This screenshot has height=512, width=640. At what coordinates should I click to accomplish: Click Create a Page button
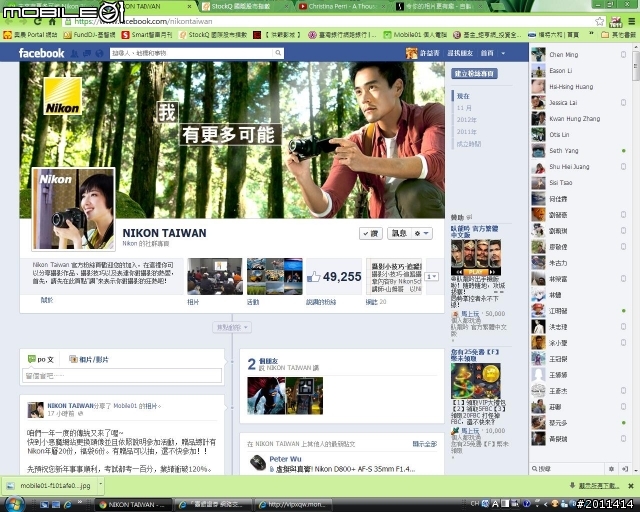pos(474,73)
